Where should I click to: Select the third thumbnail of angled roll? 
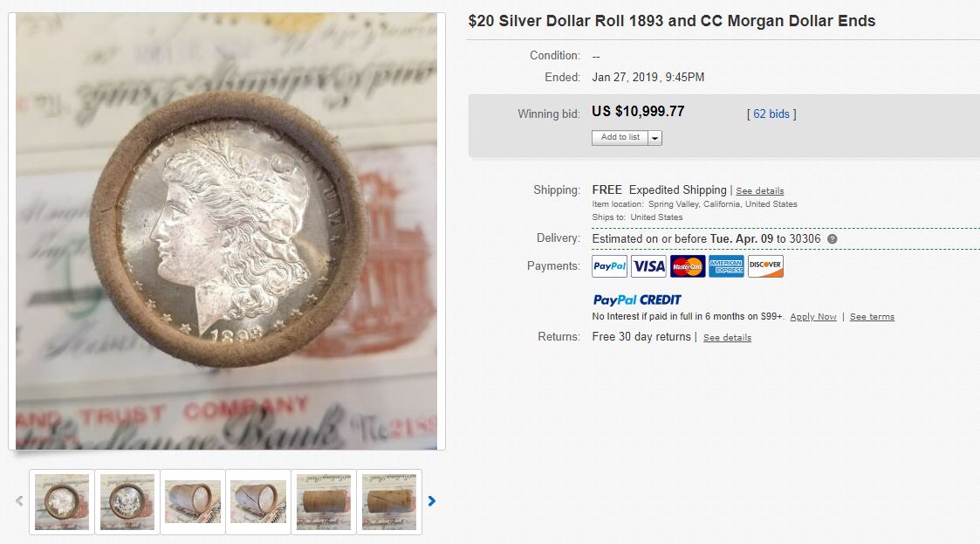point(193,502)
